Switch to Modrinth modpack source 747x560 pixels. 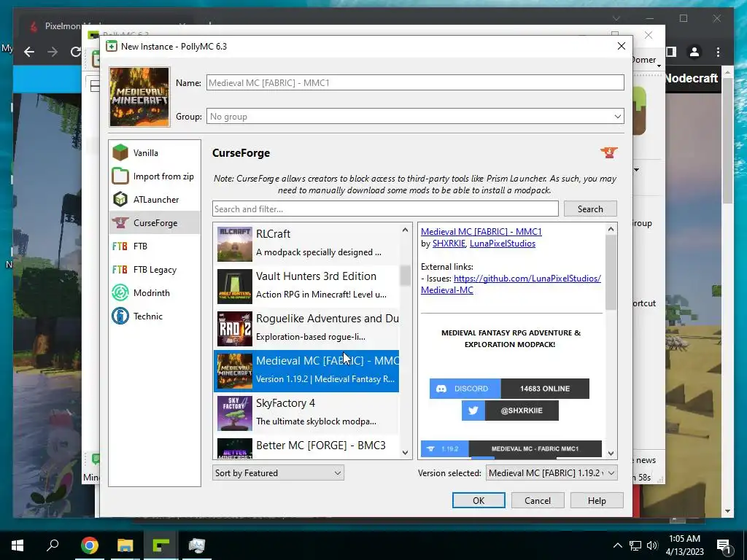click(x=155, y=293)
